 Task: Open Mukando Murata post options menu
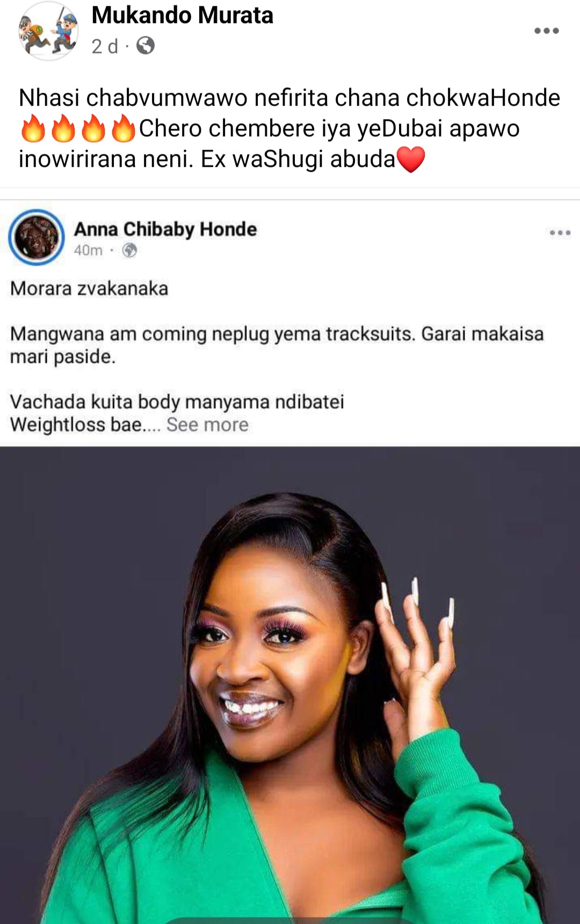click(x=547, y=31)
